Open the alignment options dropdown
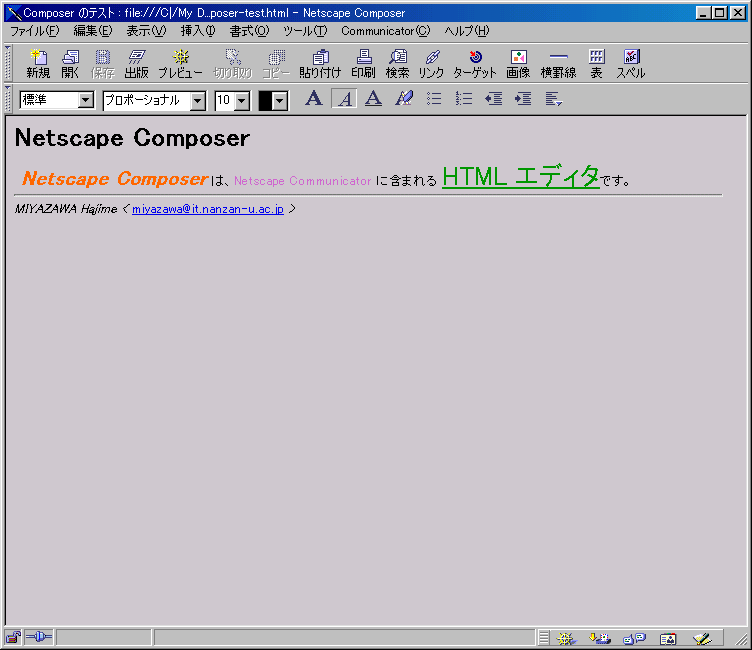 pyautogui.click(x=553, y=99)
